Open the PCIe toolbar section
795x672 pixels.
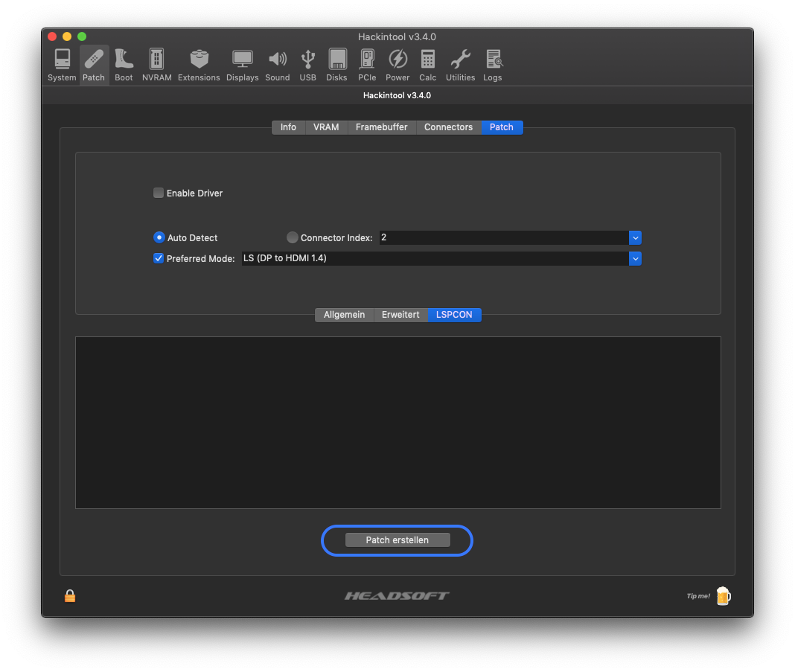367,65
